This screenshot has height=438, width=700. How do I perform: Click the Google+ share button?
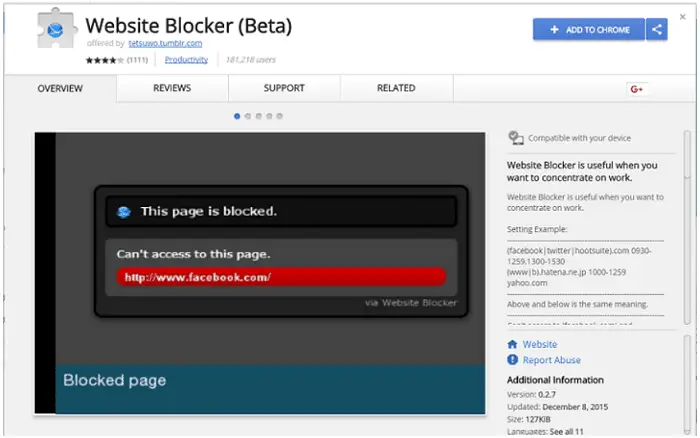click(x=637, y=89)
